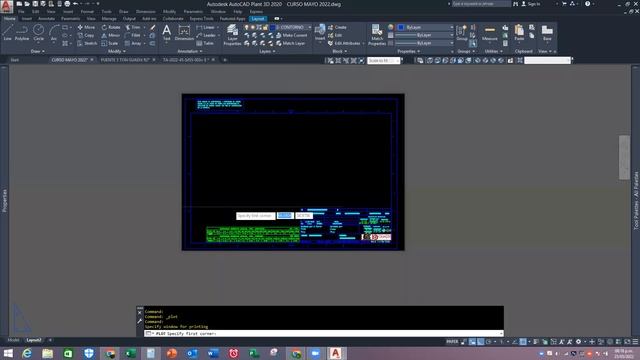Select the Circle tool
This screenshot has height=360, width=640.
pyautogui.click(x=38, y=32)
